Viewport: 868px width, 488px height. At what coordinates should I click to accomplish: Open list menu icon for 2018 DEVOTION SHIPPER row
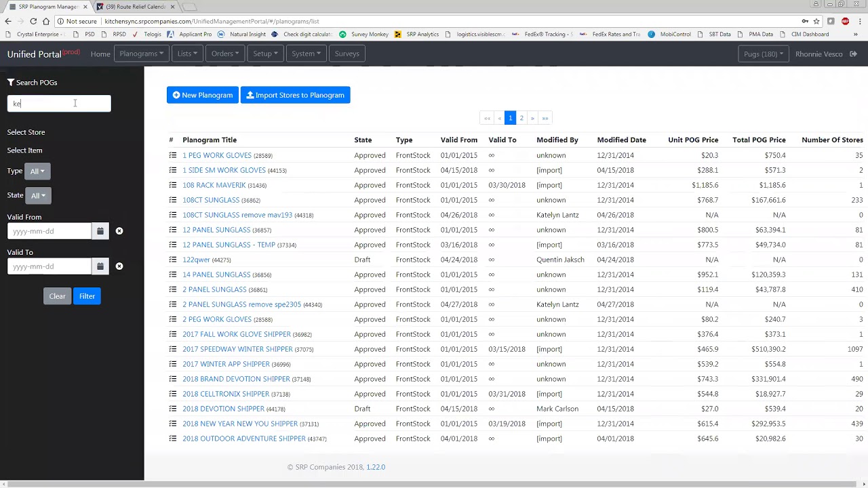[172, 409]
